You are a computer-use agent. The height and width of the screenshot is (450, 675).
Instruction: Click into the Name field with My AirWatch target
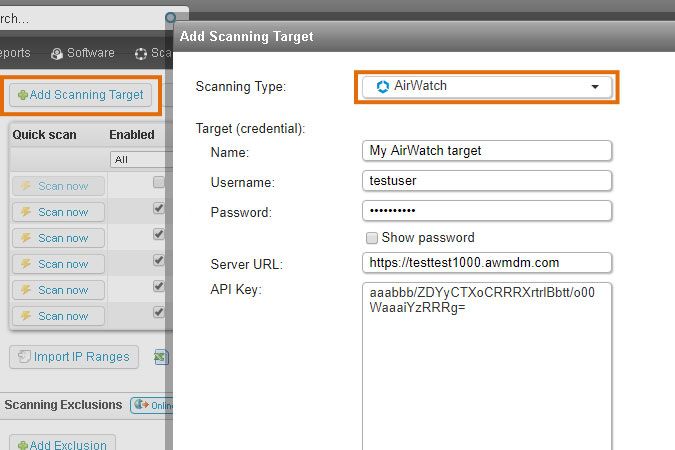(486, 150)
